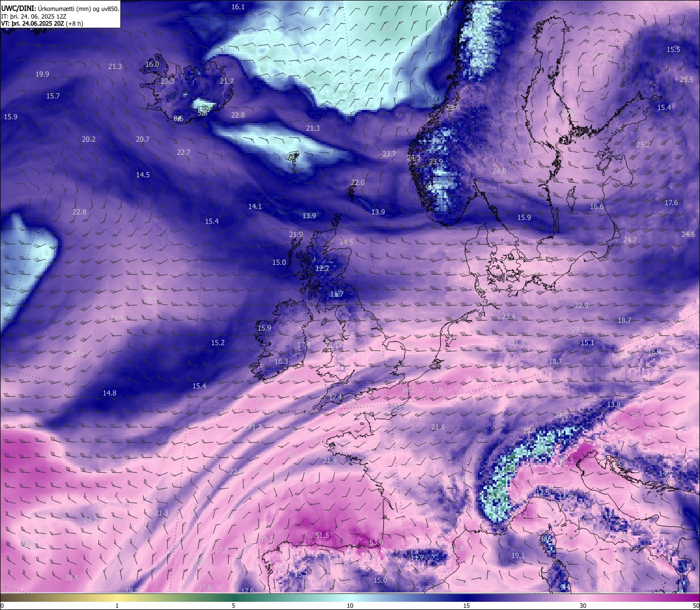
Task: Click the 14.1 value label
Action: [255, 206]
